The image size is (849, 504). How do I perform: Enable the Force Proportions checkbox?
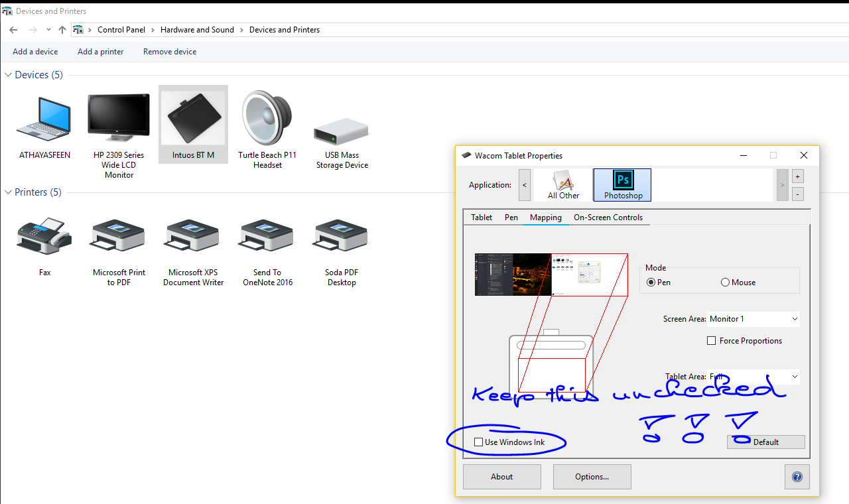point(712,341)
